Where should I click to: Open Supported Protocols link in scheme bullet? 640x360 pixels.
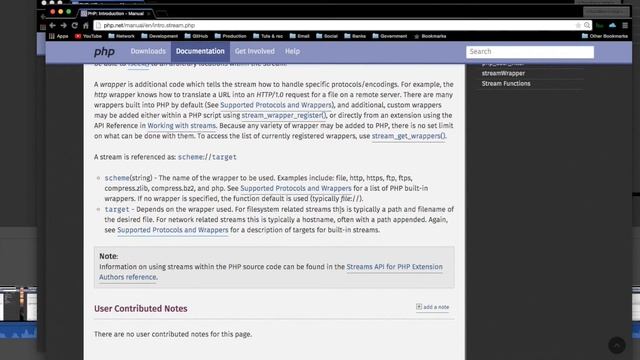[x=296, y=188]
